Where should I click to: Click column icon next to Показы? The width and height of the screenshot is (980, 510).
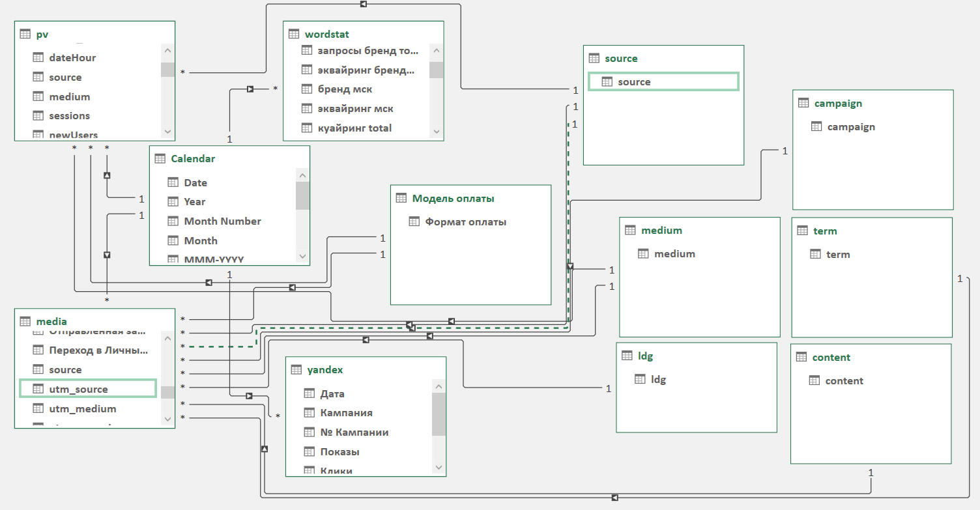tap(310, 451)
